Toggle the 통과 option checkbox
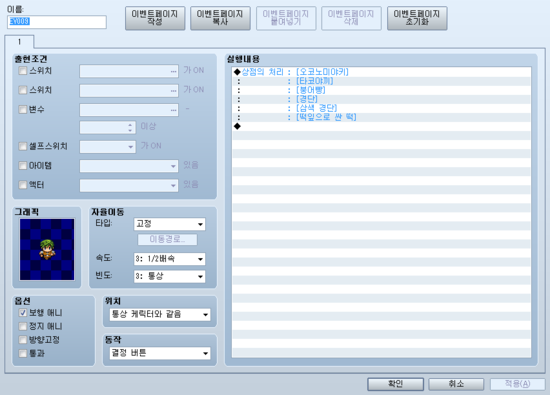Image resolution: width=550 pixels, height=395 pixels. coord(23,353)
